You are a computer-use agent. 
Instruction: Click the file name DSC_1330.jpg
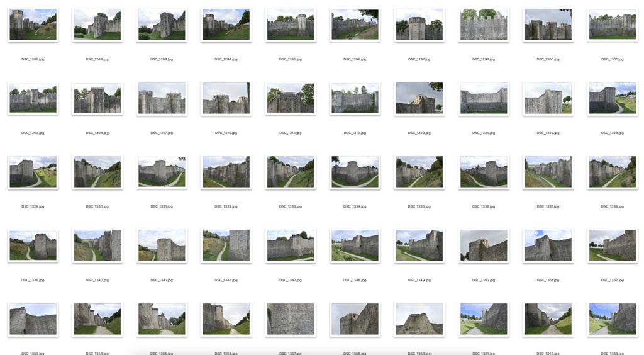[97, 206]
